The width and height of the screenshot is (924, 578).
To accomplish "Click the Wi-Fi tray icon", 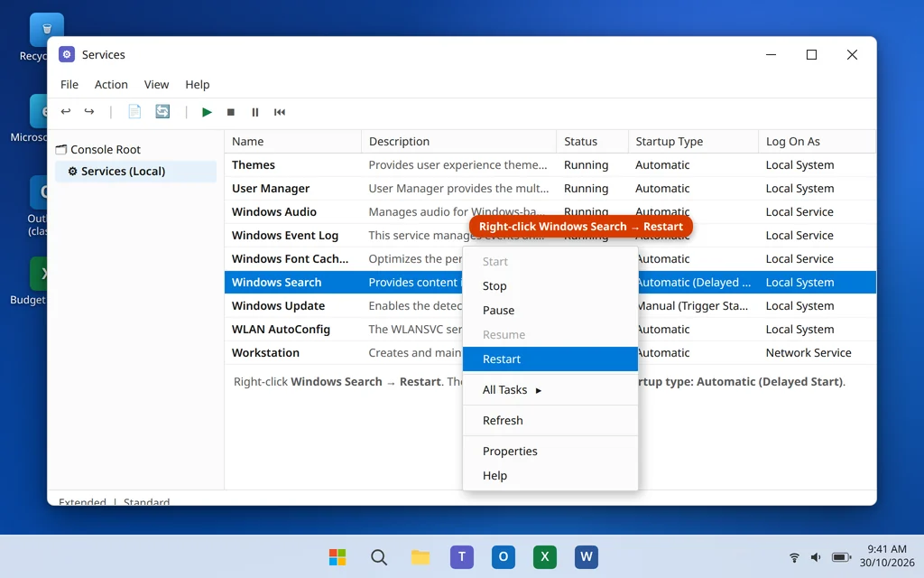I will pos(794,556).
